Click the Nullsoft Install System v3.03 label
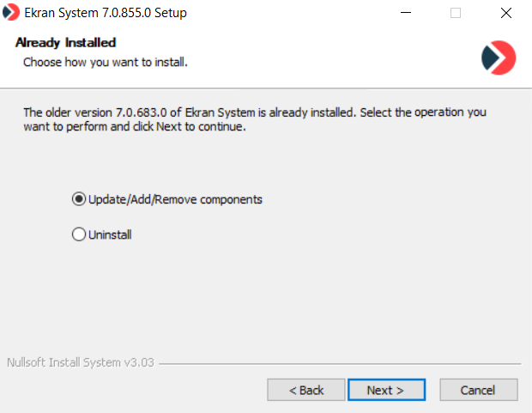This screenshot has height=413, width=532. click(x=80, y=362)
